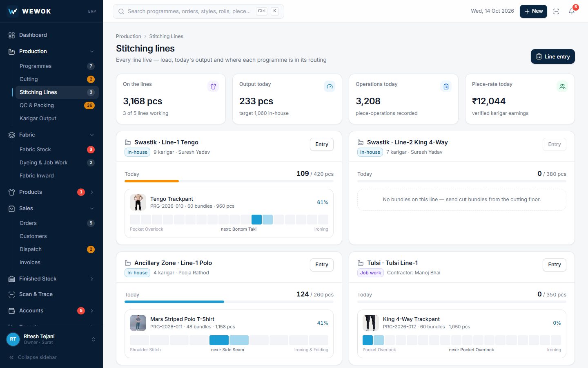Click the Fabric layers icon in sidebar

pos(11,135)
